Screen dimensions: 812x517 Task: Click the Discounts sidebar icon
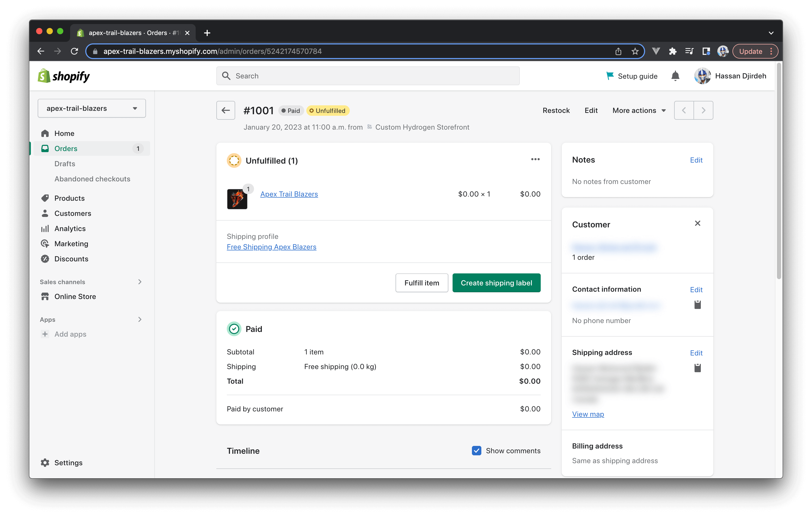(46, 258)
